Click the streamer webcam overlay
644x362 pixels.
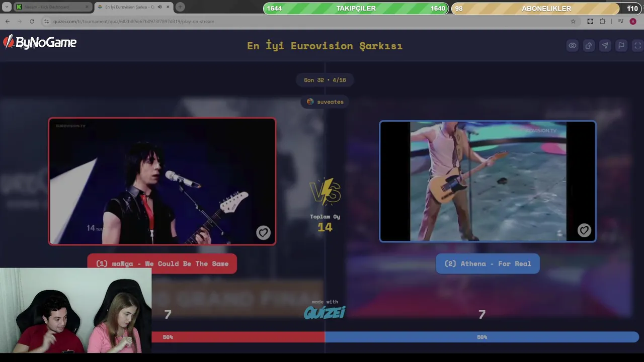[75, 310]
